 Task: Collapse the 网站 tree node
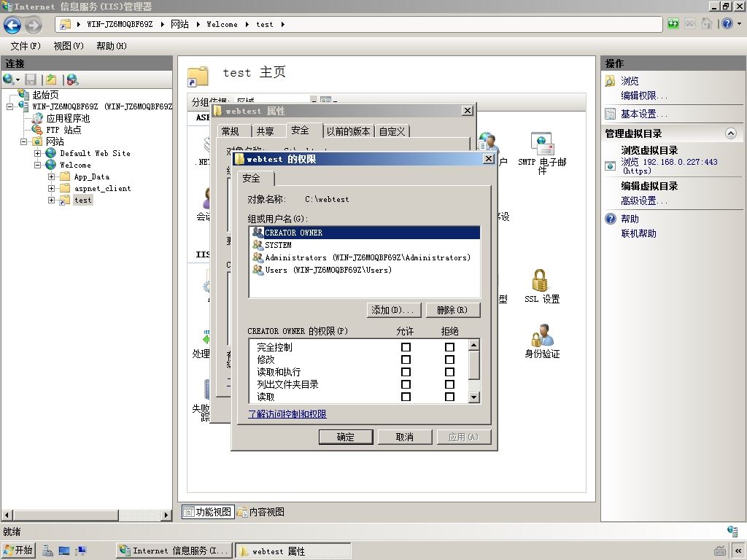(23, 141)
